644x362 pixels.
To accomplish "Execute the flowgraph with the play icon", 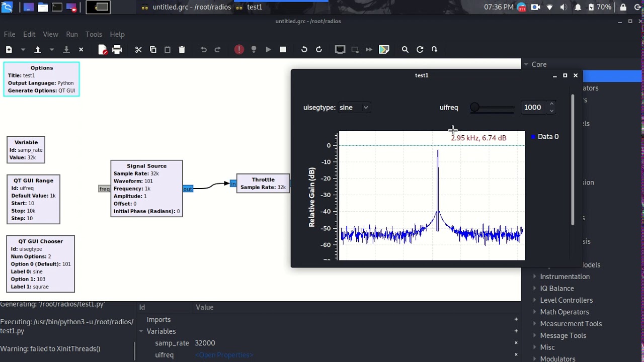I will 268,49.
